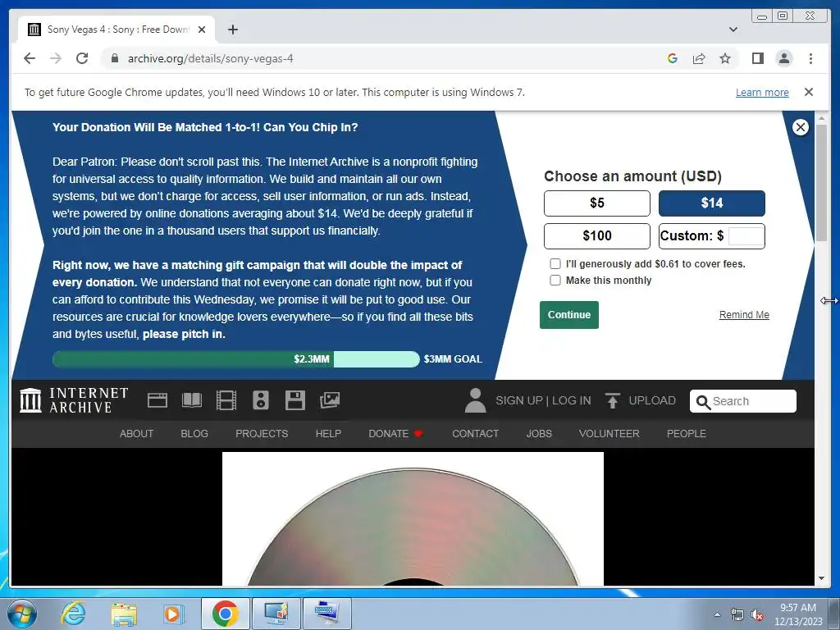Open the Software floppy disk icon
Image resolution: width=840 pixels, height=630 pixels.
pyautogui.click(x=294, y=400)
